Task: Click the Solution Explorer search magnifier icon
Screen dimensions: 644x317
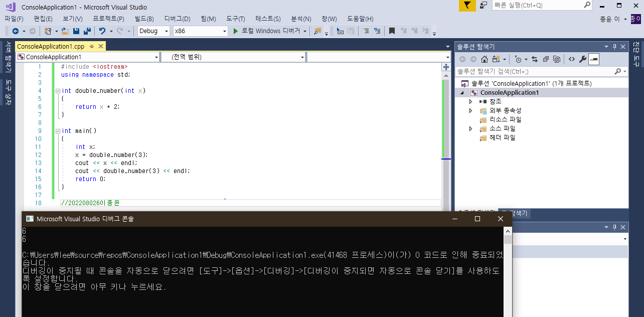Action: [618, 72]
